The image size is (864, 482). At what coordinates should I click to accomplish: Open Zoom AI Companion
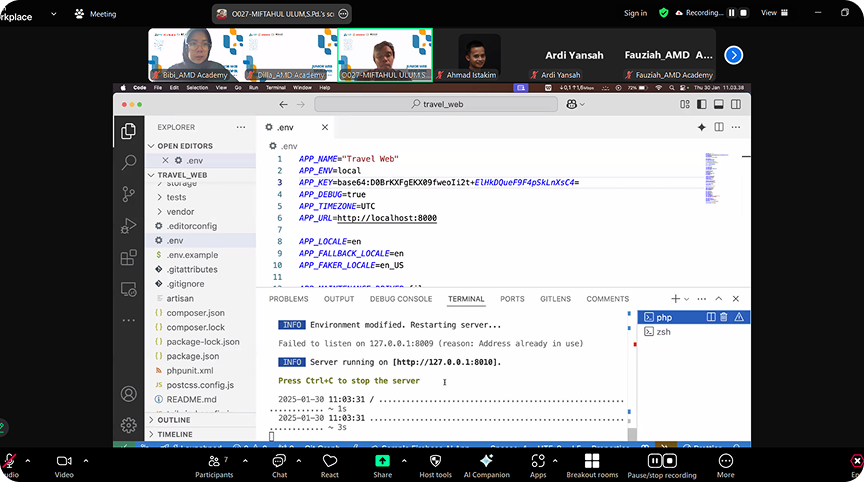click(487, 466)
